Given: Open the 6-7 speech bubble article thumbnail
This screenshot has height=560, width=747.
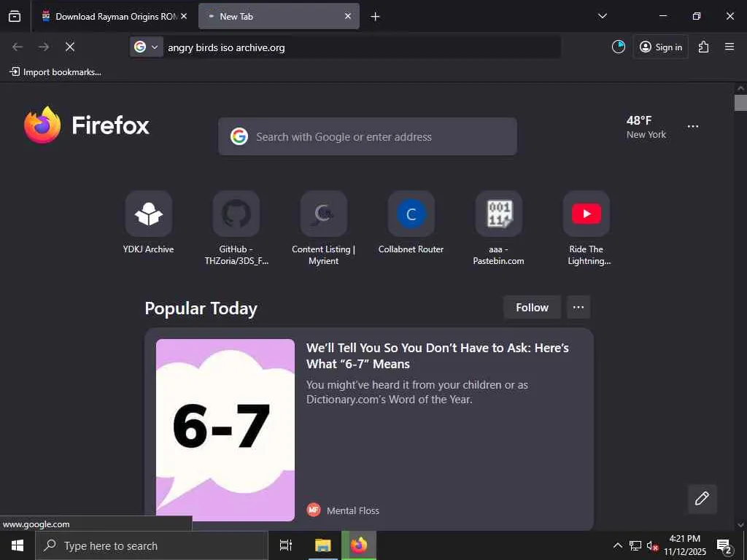Looking at the screenshot, I should (x=225, y=430).
